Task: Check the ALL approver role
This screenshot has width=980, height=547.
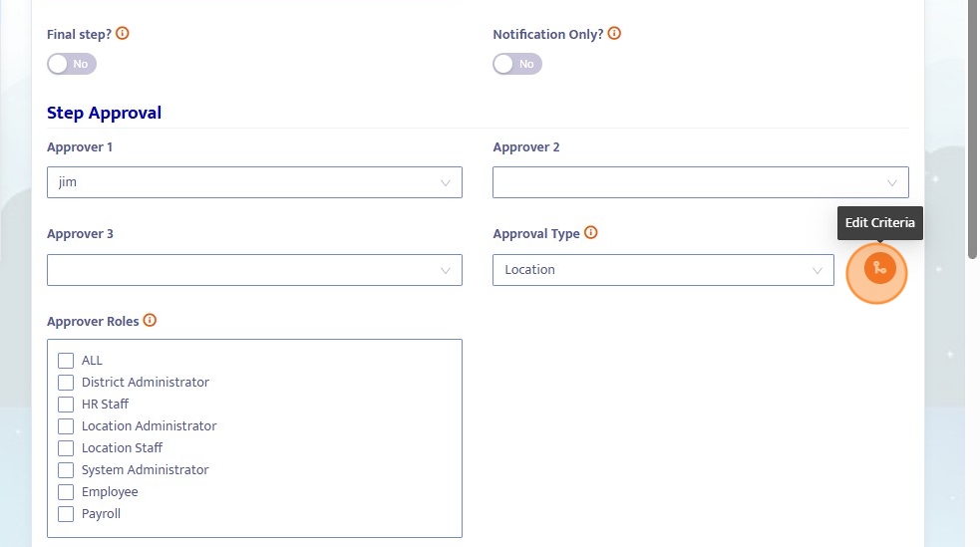Action: tap(66, 361)
